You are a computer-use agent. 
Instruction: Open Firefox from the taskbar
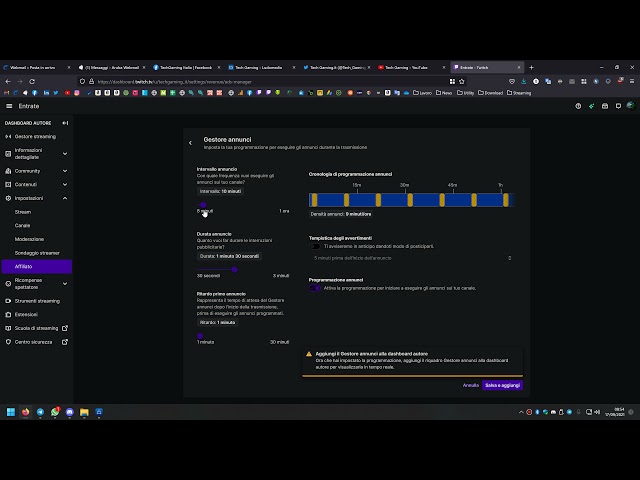click(x=26, y=412)
